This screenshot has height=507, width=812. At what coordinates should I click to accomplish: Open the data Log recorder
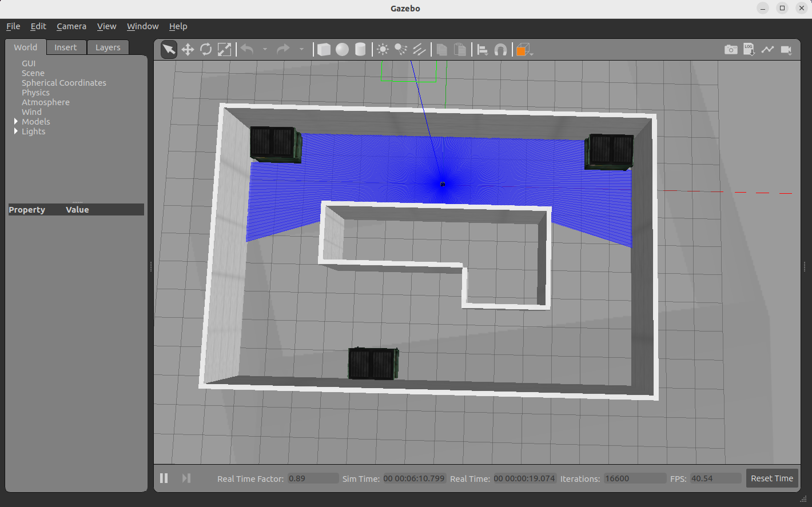click(749, 50)
